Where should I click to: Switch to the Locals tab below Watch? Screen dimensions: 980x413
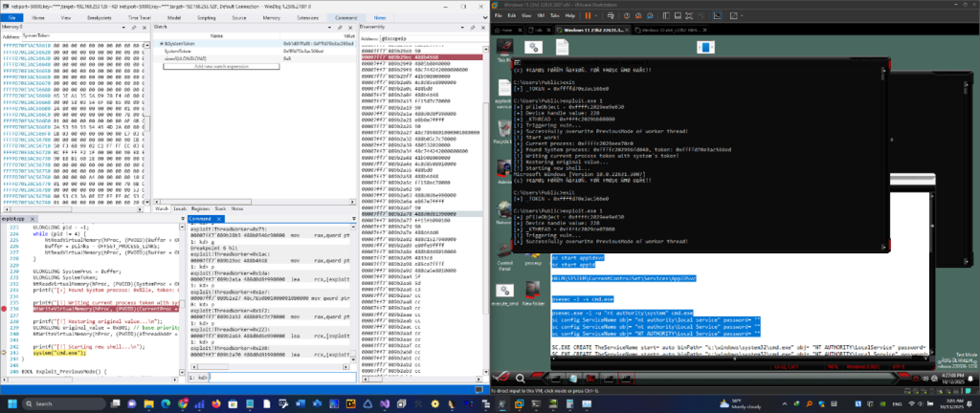[178, 207]
